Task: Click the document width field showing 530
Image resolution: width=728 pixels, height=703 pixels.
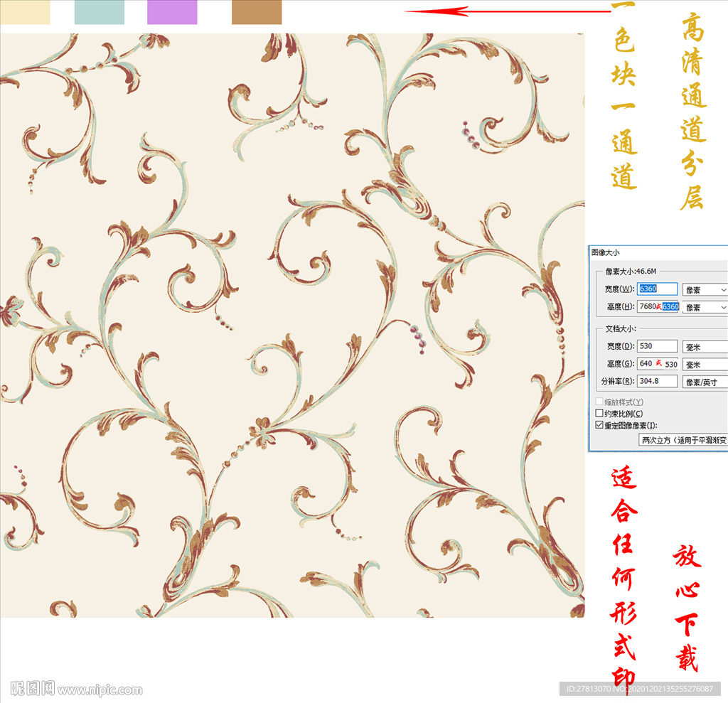Action: [x=657, y=346]
